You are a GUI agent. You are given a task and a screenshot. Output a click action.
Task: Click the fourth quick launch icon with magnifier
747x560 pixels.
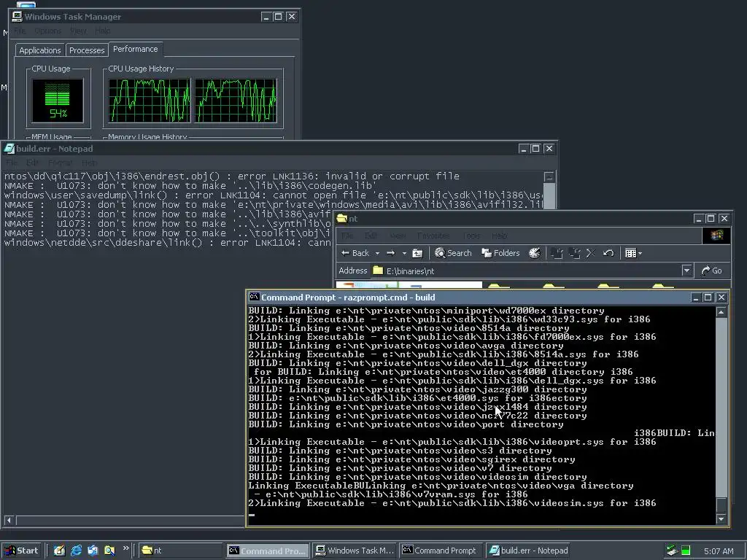[109, 551]
